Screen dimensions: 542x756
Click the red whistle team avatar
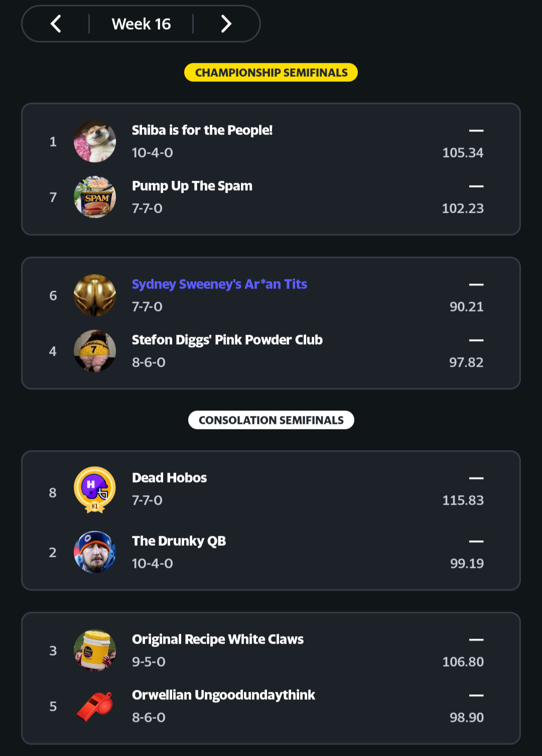coord(95,706)
